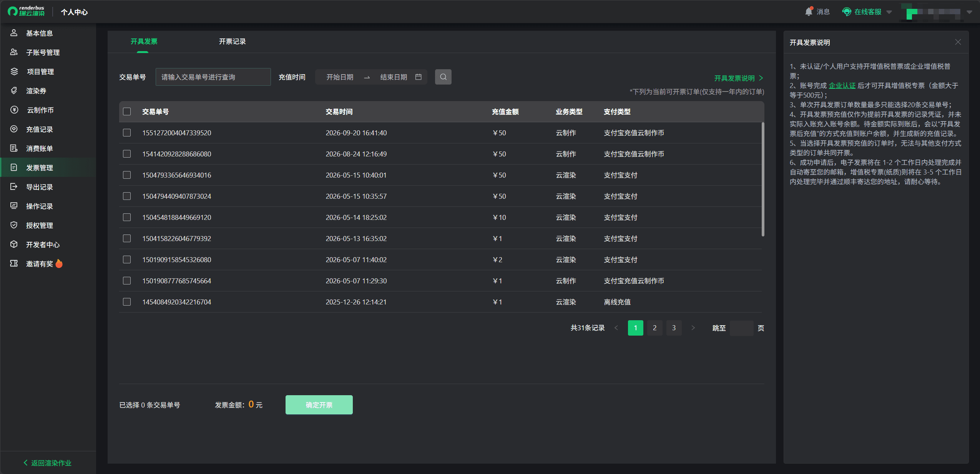Open the 云制作币 coin icon
Image resolution: width=980 pixels, height=474 pixels.
click(14, 110)
